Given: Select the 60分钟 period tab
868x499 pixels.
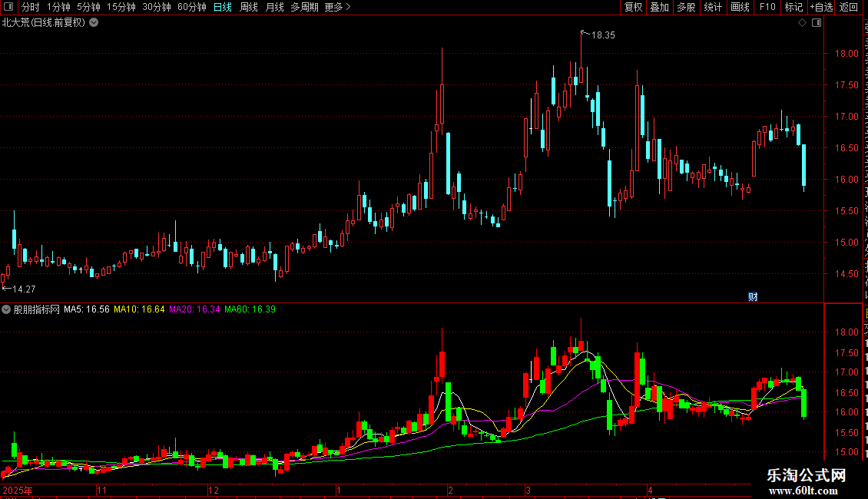Looking at the screenshot, I should coord(192,7).
